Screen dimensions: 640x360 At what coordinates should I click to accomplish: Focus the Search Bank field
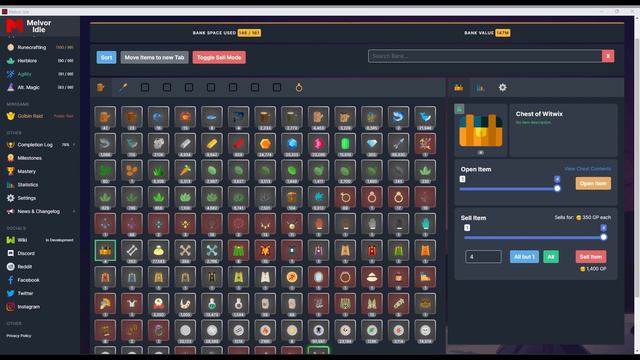[485, 56]
